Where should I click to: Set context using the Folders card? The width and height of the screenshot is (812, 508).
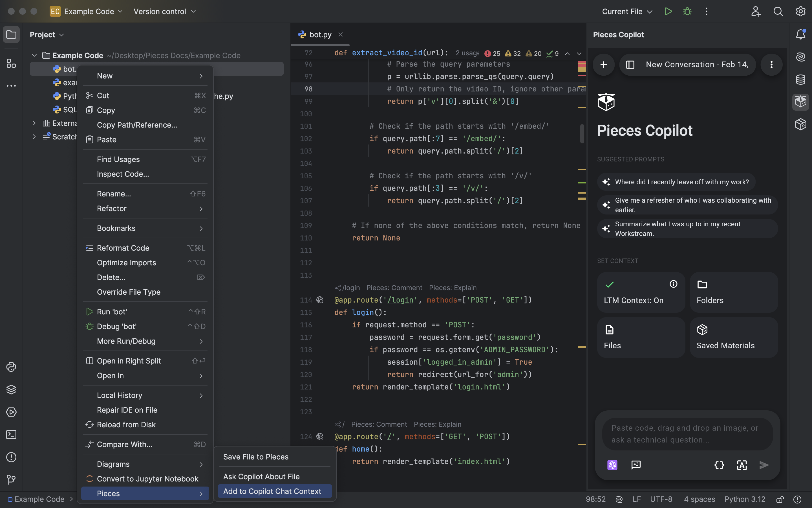click(x=734, y=292)
